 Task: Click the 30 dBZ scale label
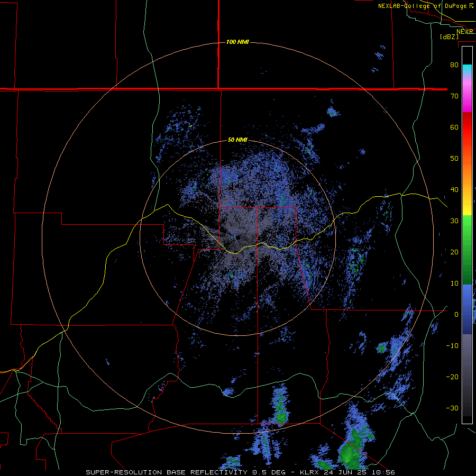tap(454, 221)
